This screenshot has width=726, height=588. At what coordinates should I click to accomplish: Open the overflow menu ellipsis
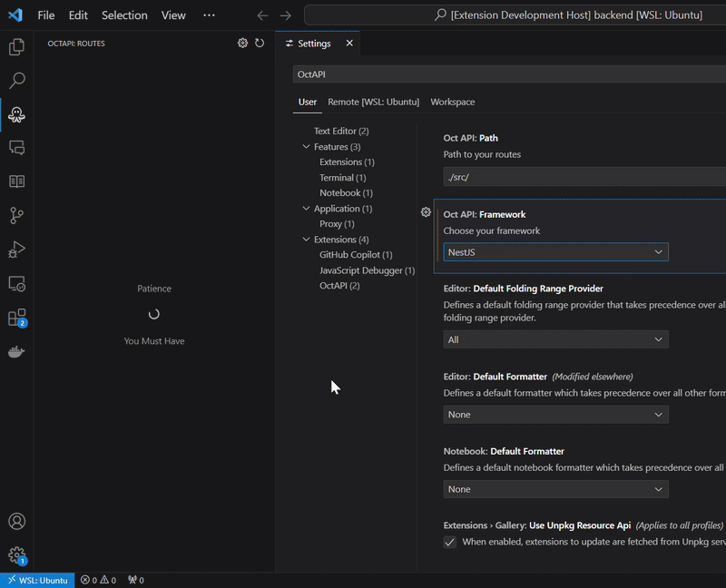[x=209, y=15]
